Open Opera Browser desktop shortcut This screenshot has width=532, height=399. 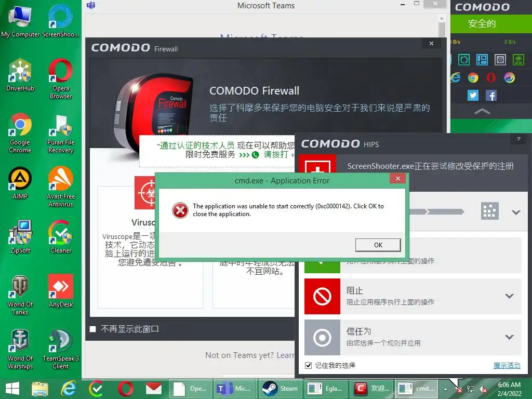(60, 79)
